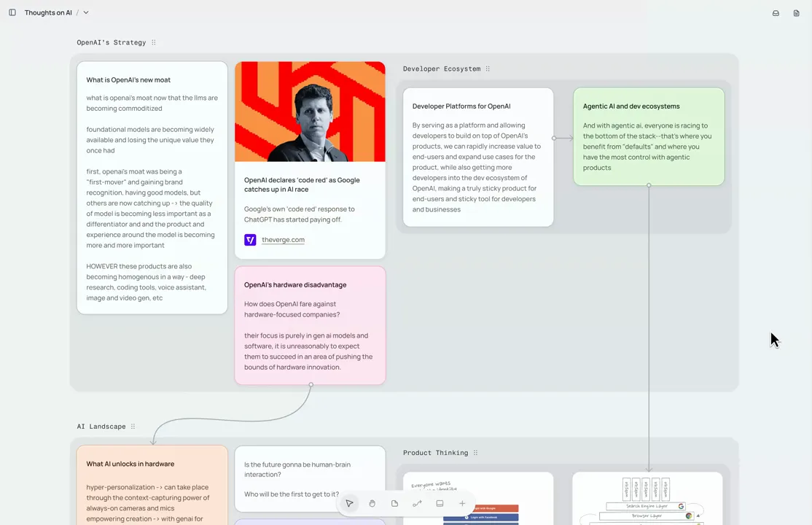Select the Product Thinking section label
Screen dimensions: 812x525
(435, 452)
